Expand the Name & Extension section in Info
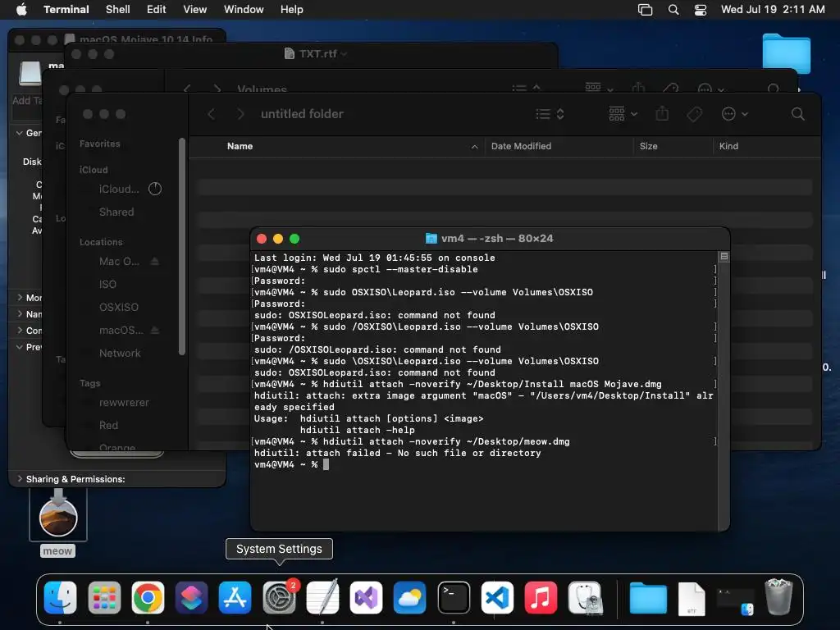This screenshot has height=630, width=840. point(20,314)
